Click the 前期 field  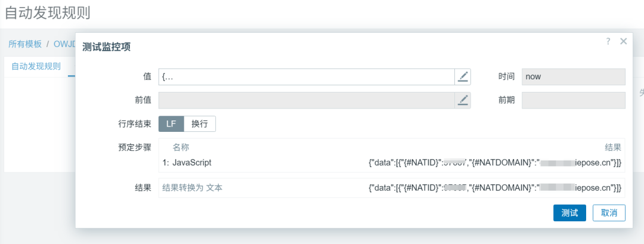click(x=573, y=100)
